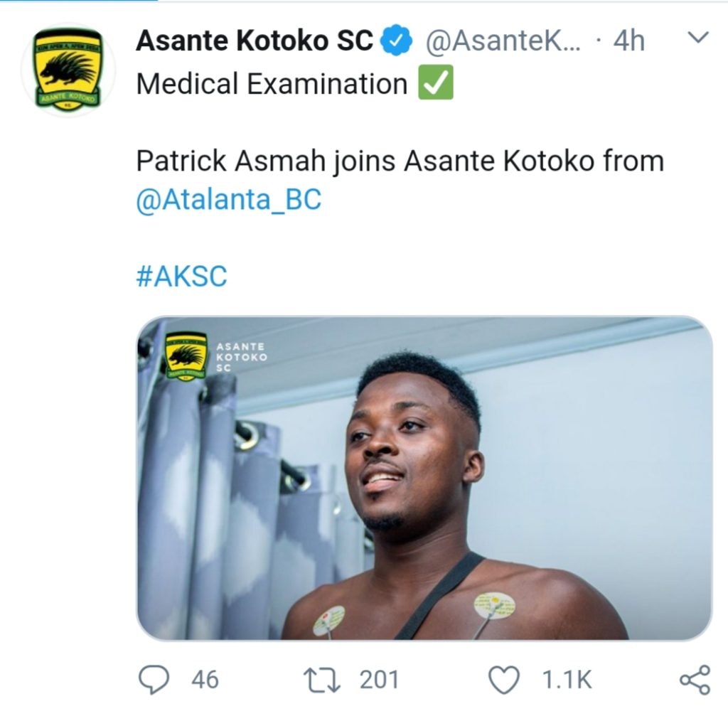The width and height of the screenshot is (728, 716).
Task: Click the 1.1K likes count
Action: 567,680
